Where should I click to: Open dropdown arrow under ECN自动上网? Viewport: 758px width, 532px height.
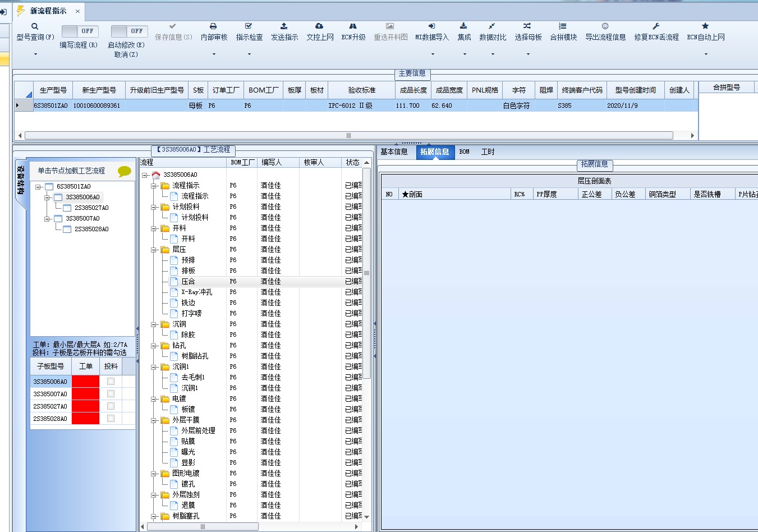pos(706,54)
